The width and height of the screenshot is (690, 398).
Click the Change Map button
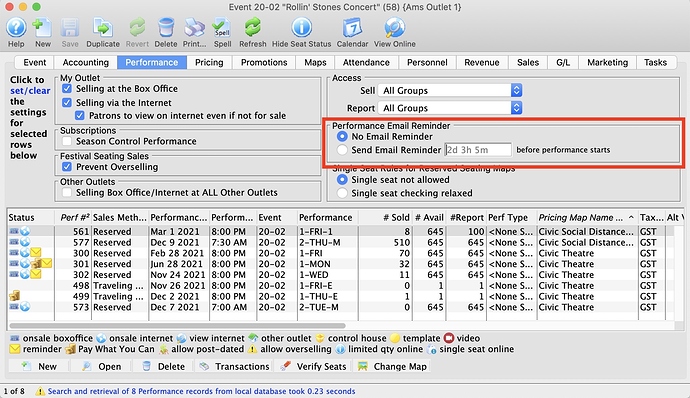pyautogui.click(x=392, y=366)
